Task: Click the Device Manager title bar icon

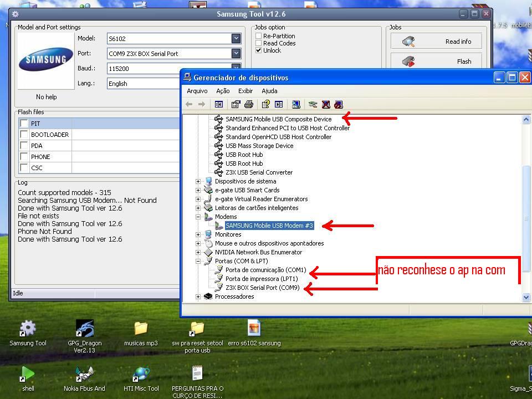Action: point(187,78)
